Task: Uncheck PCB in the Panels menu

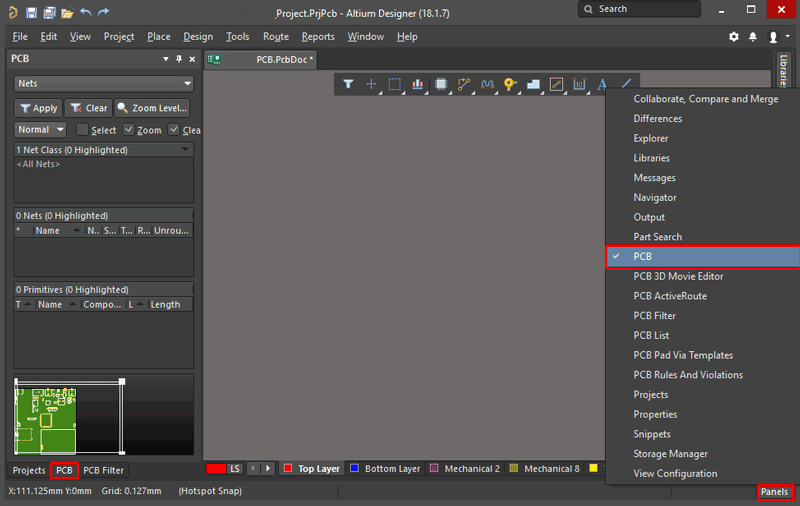Action: pyautogui.click(x=703, y=257)
